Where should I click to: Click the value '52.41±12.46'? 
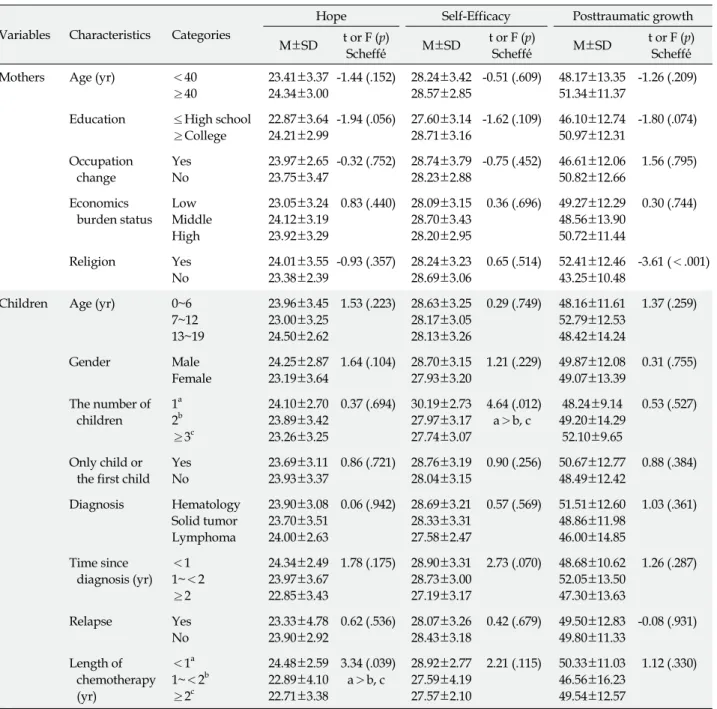coord(592,261)
